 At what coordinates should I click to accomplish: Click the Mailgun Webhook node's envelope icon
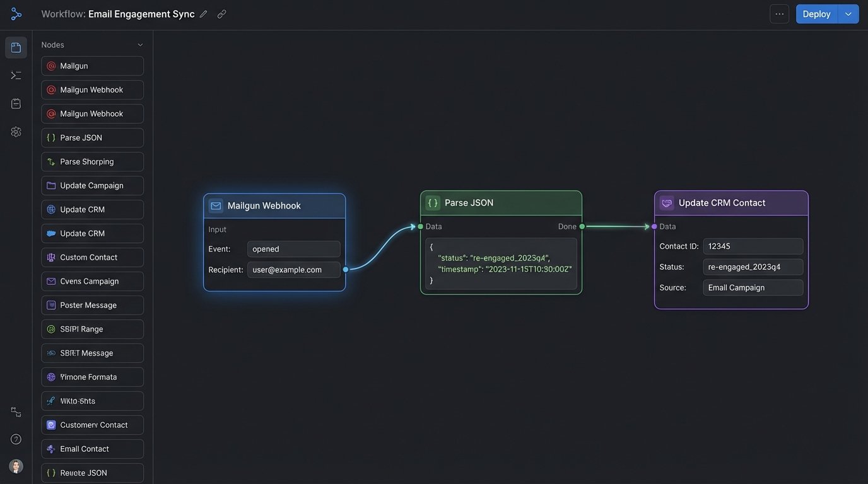click(x=216, y=206)
